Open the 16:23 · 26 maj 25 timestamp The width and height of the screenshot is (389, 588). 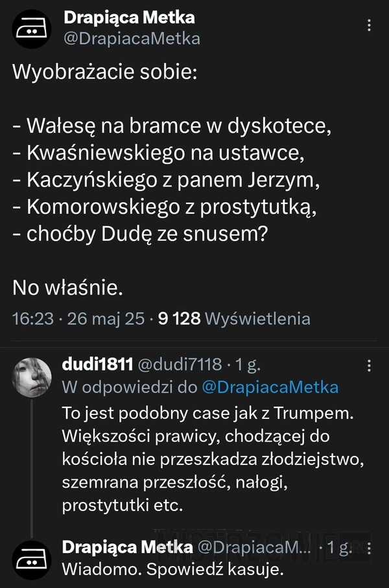[x=78, y=319]
